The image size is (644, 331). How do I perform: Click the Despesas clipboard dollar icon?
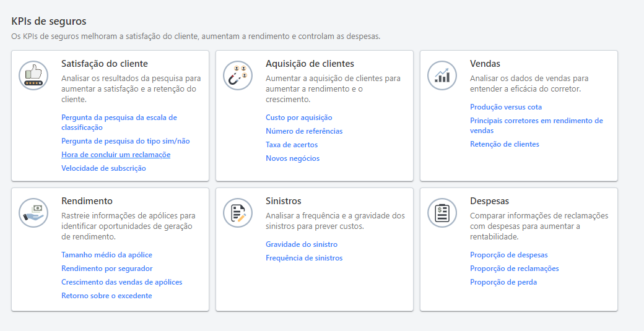point(442,213)
